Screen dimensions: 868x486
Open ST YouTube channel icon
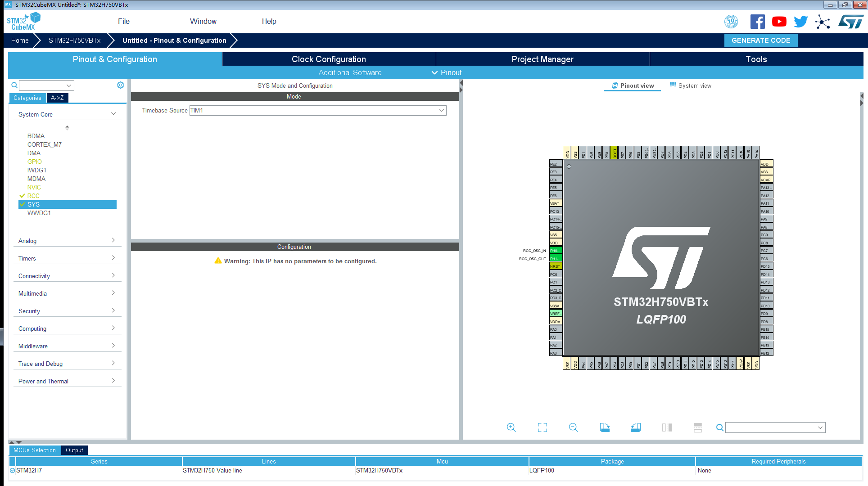click(x=779, y=22)
